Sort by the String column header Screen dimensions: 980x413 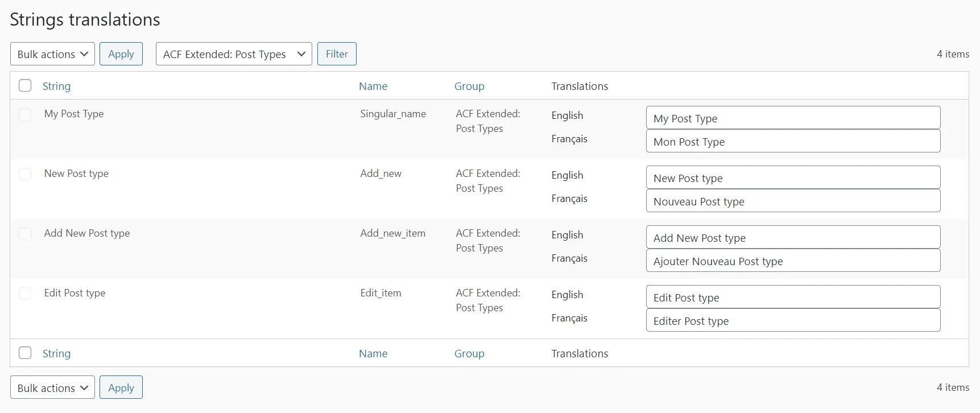coord(56,86)
